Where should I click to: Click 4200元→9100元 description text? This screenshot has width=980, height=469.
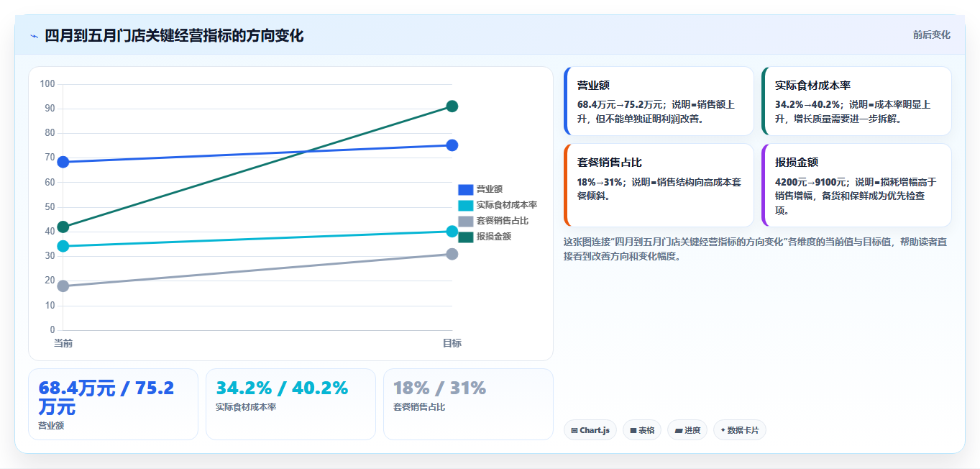click(856, 196)
